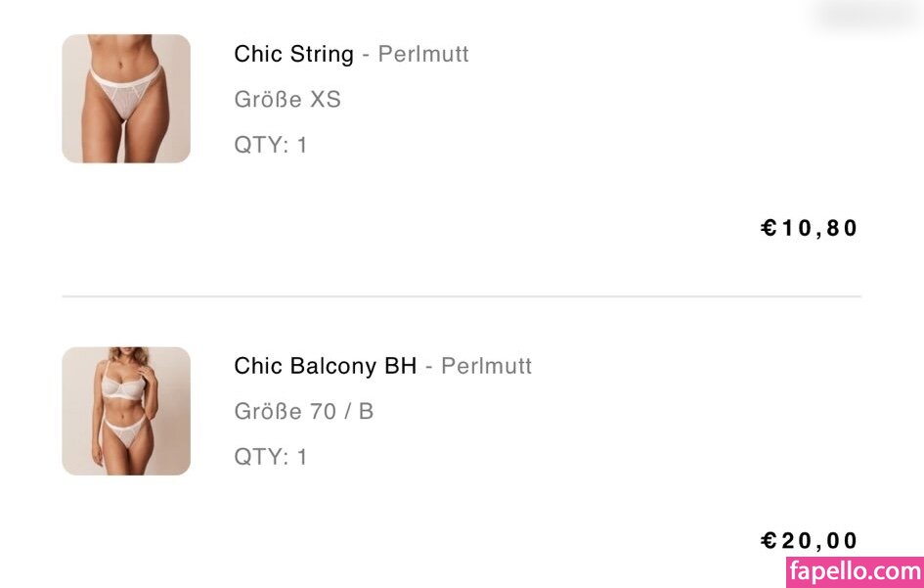The image size is (924, 588).
Task: Click the Chic String product title
Action: point(293,54)
